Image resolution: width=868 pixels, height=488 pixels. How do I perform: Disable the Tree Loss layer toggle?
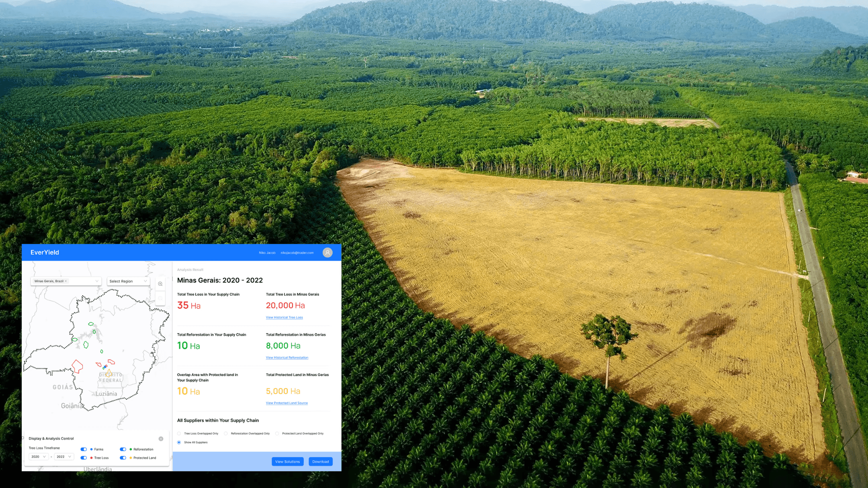(84, 458)
